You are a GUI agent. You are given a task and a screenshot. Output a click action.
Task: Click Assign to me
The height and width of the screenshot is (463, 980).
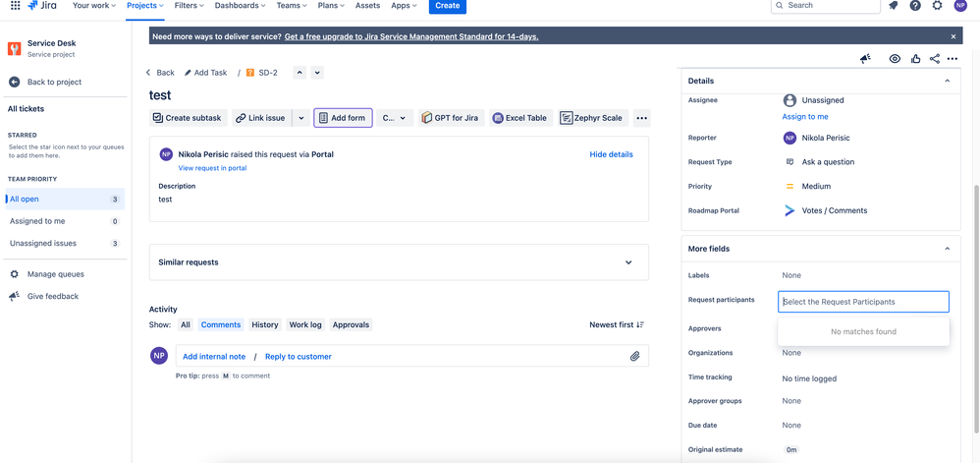[805, 116]
